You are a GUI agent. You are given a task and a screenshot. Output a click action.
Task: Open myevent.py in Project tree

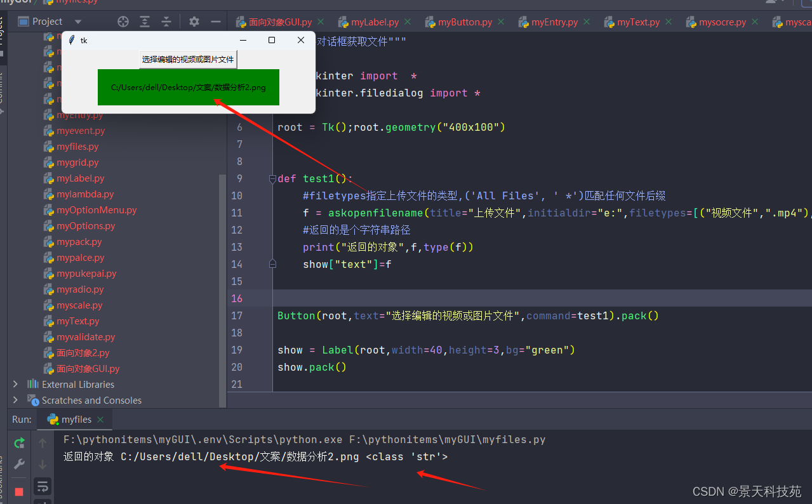[x=81, y=131]
